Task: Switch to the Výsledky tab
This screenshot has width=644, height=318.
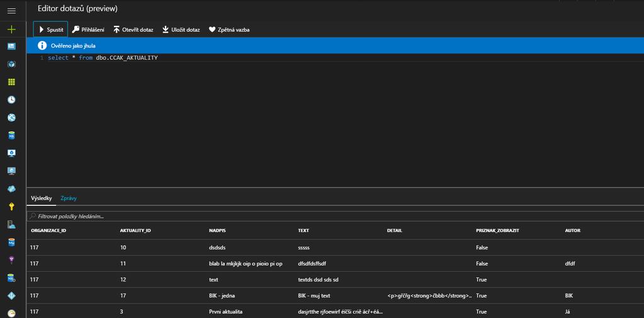Action: (x=41, y=198)
